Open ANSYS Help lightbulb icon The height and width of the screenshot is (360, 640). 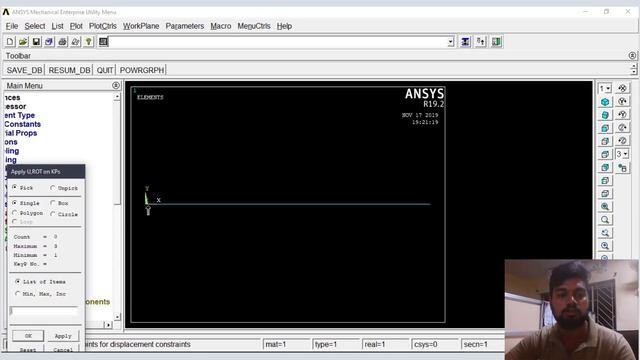[88, 42]
